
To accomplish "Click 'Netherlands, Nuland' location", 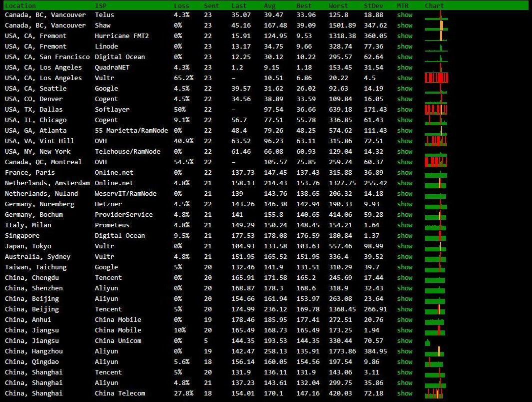I will pos(41,194).
